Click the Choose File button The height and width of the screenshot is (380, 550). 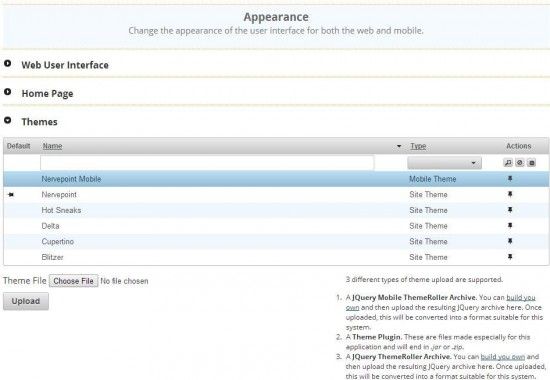(73, 281)
